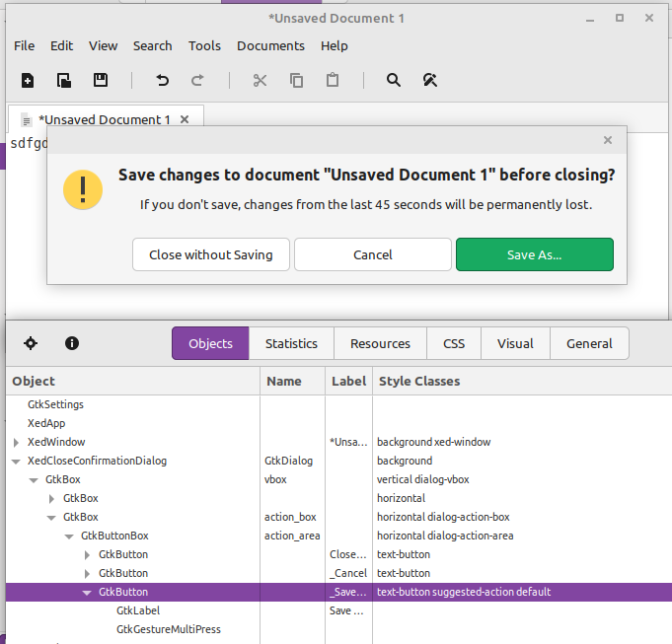Collapse the XedCloseConfirmationDialog tree row
This screenshot has height=644, width=672.
coord(16,461)
